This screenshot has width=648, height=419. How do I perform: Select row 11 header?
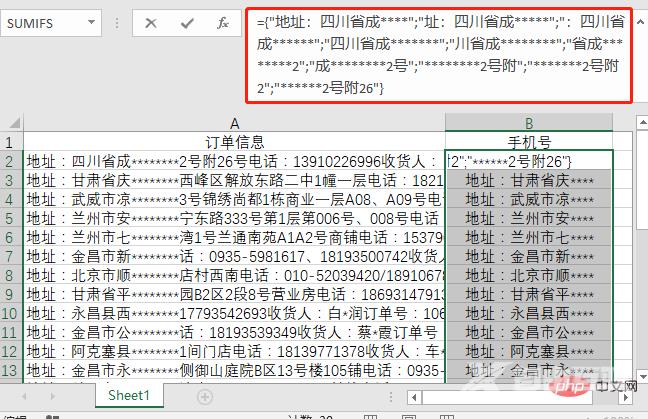tap(12, 332)
